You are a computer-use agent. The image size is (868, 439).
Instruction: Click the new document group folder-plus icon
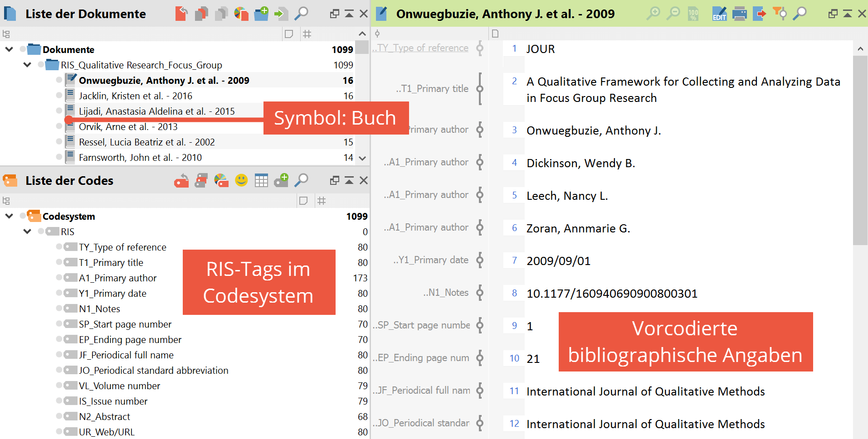261,14
